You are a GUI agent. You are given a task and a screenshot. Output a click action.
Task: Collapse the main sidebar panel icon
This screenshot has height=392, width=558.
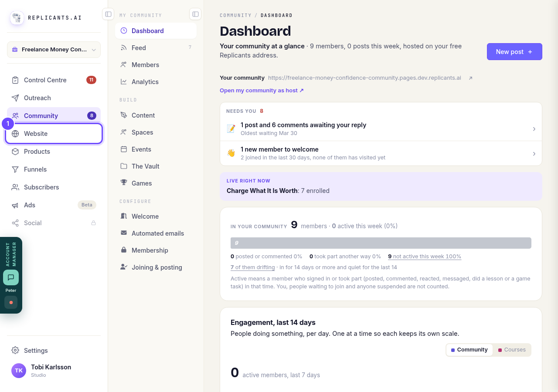[x=108, y=14]
